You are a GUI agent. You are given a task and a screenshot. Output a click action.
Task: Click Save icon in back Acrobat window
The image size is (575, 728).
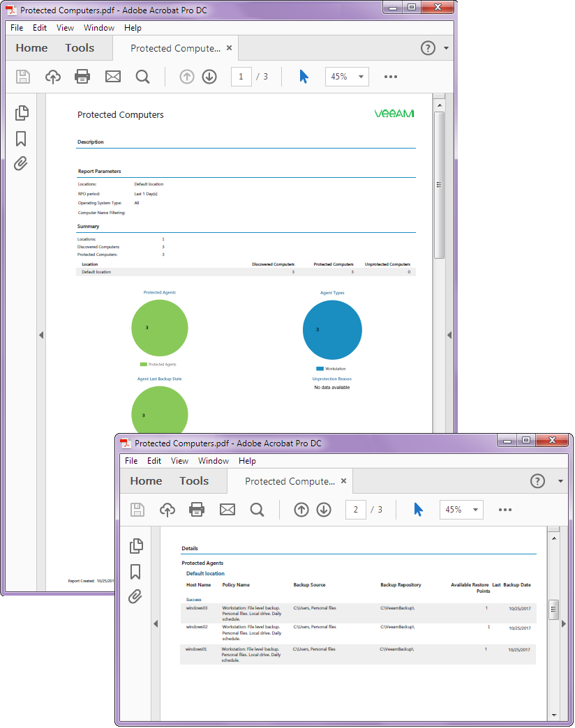[x=23, y=77]
